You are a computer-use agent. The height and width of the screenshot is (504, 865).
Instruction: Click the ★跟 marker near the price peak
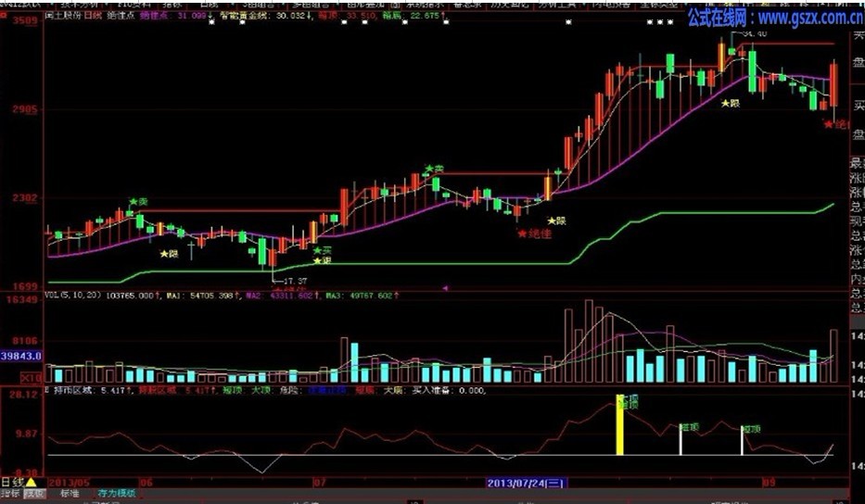click(731, 103)
